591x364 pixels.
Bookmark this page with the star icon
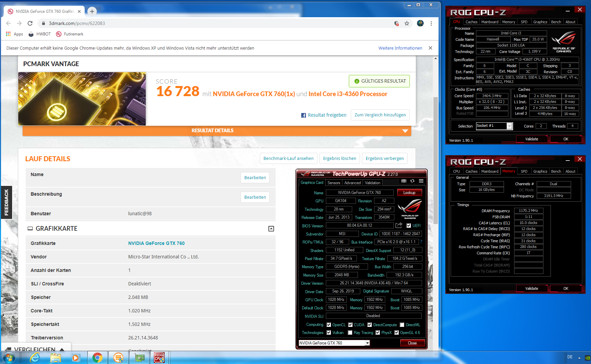click(407, 23)
